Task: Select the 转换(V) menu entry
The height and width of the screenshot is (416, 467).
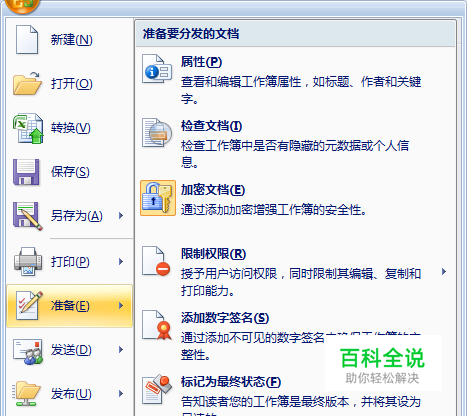Action: click(69, 128)
